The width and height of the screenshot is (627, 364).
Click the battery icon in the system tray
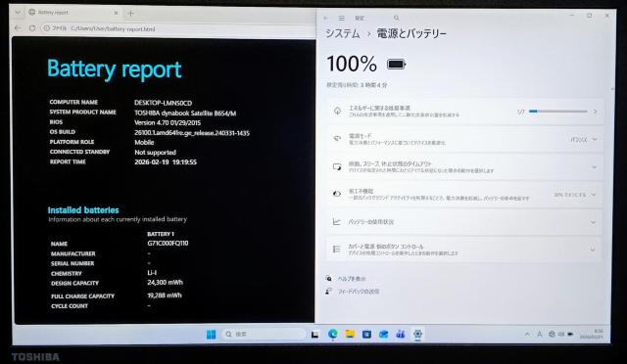(x=570, y=334)
